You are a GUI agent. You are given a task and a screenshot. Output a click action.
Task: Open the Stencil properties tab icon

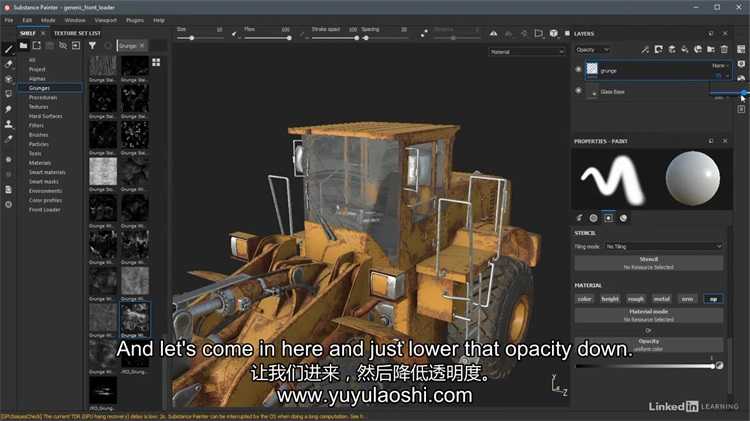tap(608, 218)
